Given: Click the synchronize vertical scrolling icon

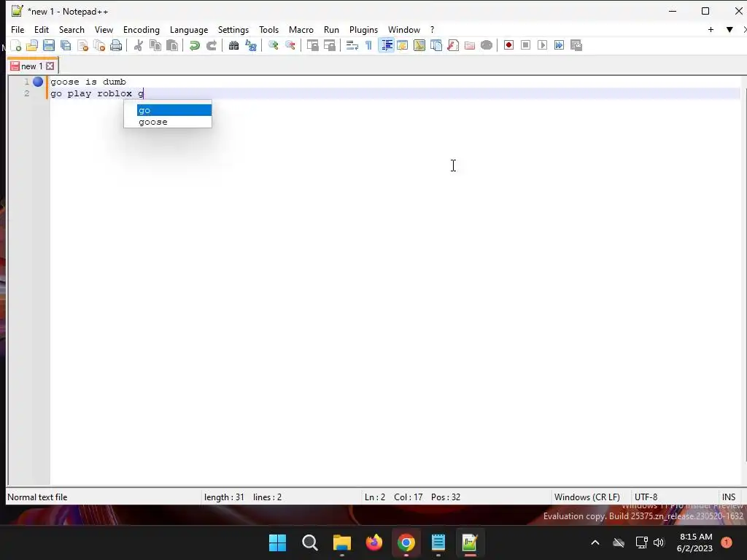Looking at the screenshot, I should point(312,45).
